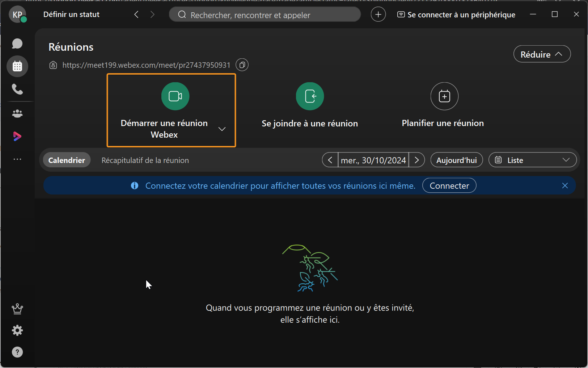Show more sidebar options (three dots)
Screen dimensions: 588x368
point(17,159)
